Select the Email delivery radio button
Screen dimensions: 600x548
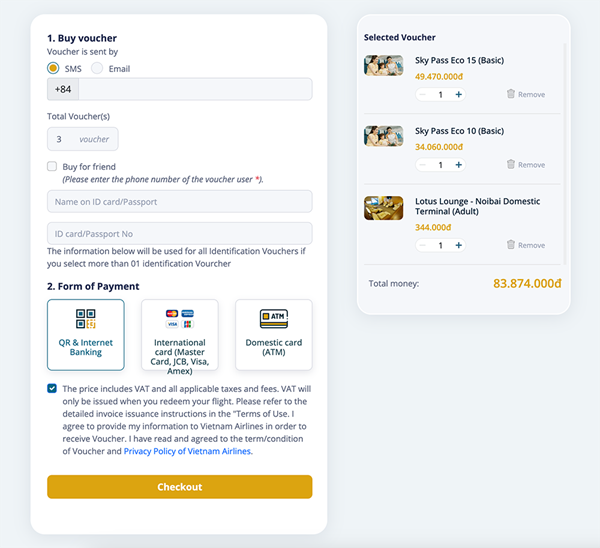(97, 68)
